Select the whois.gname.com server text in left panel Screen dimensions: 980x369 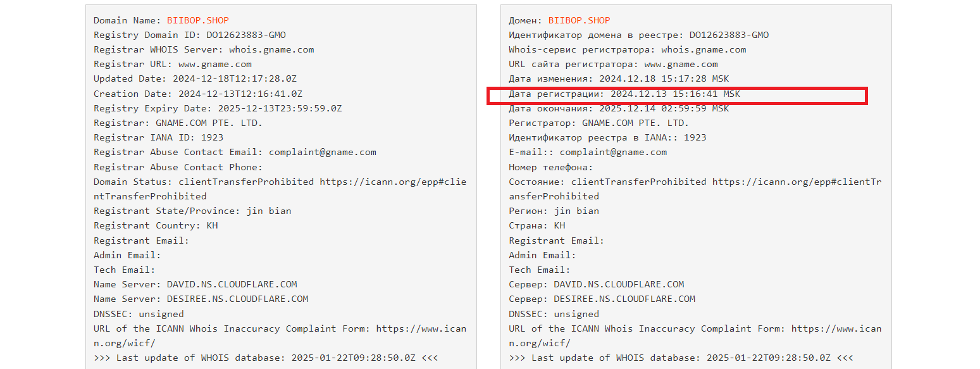pyautogui.click(x=271, y=49)
